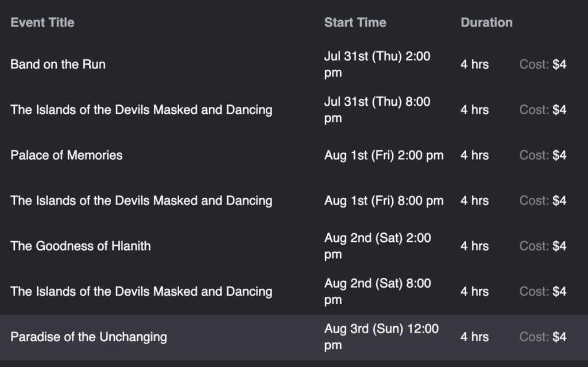
Task: Click the Cost $4 for Band on the Run
Action: tap(543, 64)
